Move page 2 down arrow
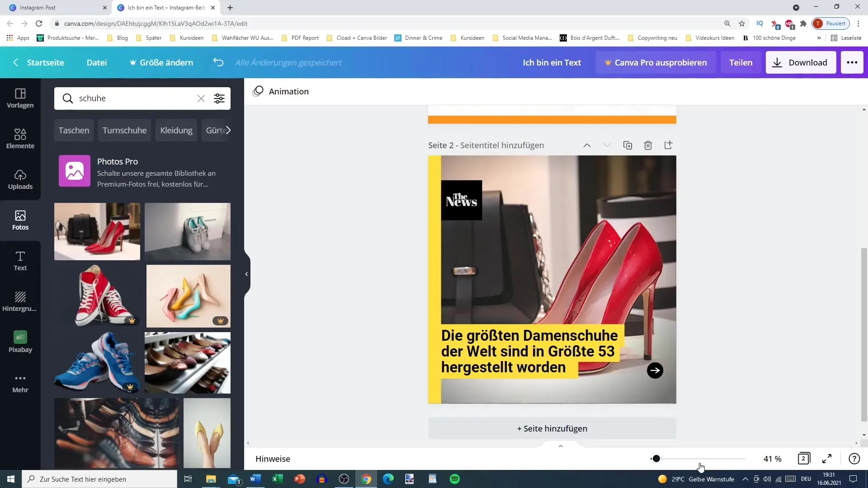Image resolution: width=868 pixels, height=488 pixels. point(607,145)
